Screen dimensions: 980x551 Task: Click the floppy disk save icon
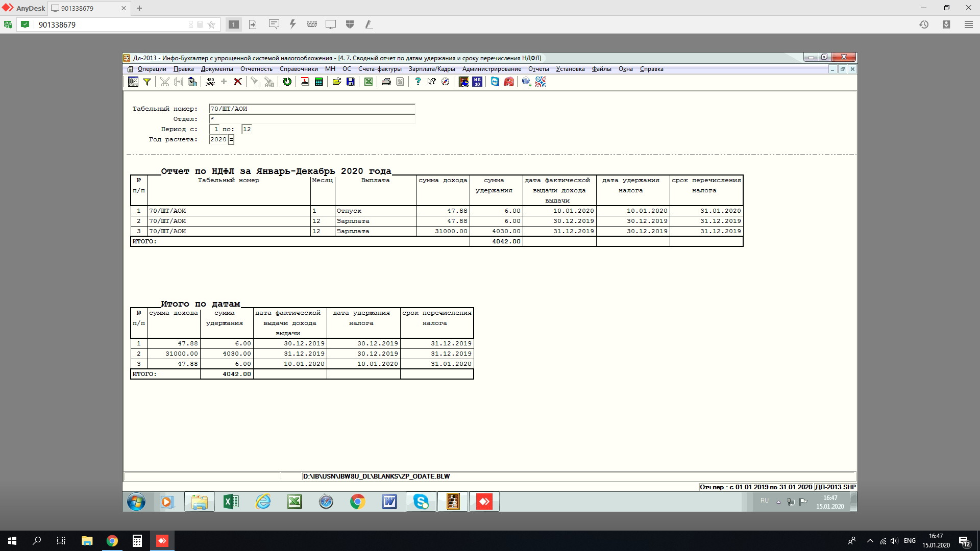[351, 82]
